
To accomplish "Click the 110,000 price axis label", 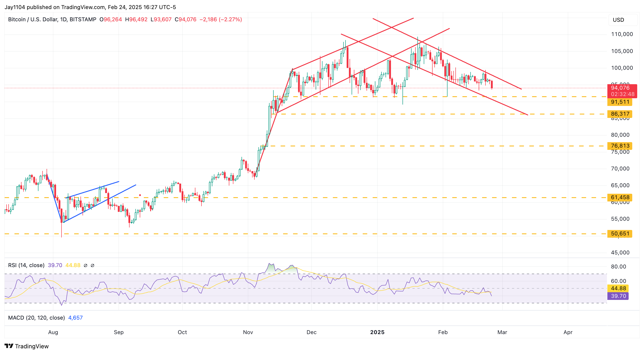I will tap(622, 34).
